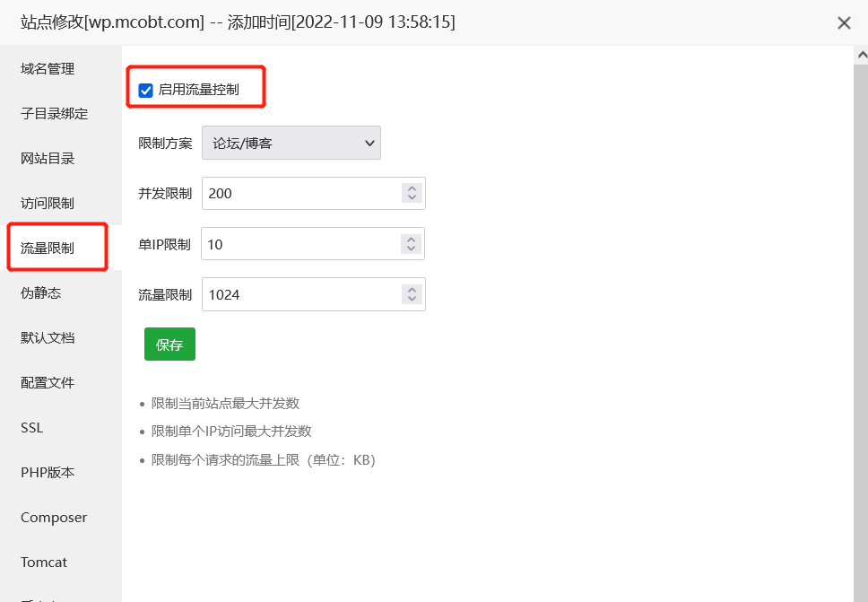
Task: Close the site modification dialog
Action: (x=844, y=23)
